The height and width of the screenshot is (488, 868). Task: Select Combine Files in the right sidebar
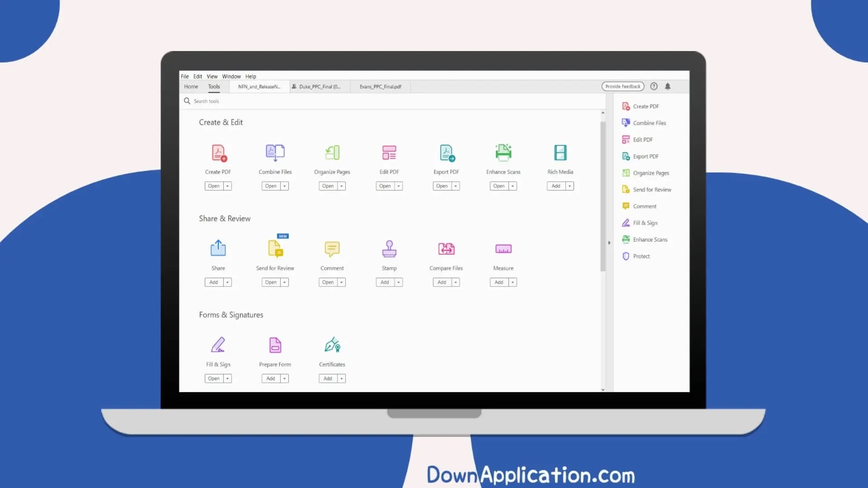pyautogui.click(x=644, y=123)
